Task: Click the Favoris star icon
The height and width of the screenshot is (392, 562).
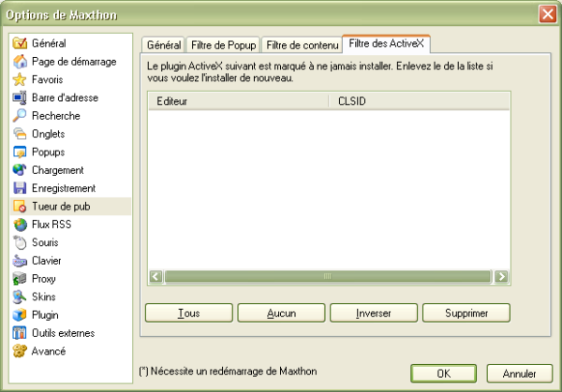Action: pos(20,80)
